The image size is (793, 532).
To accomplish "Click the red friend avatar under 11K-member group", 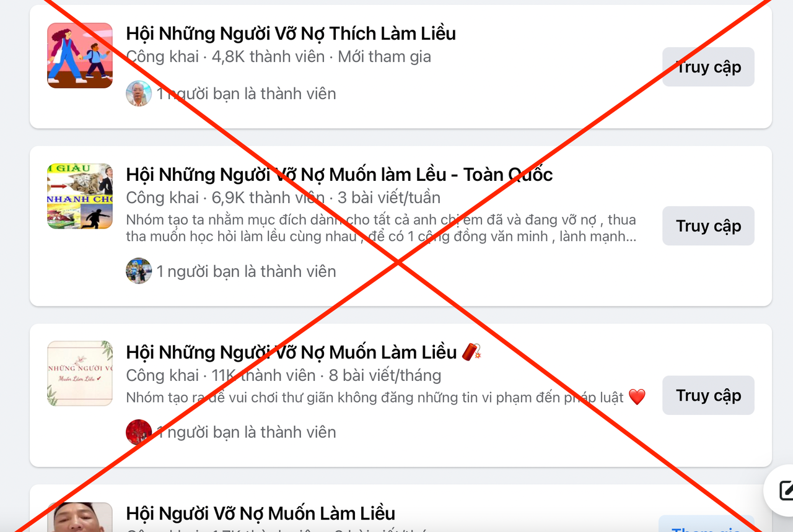I will (x=139, y=432).
